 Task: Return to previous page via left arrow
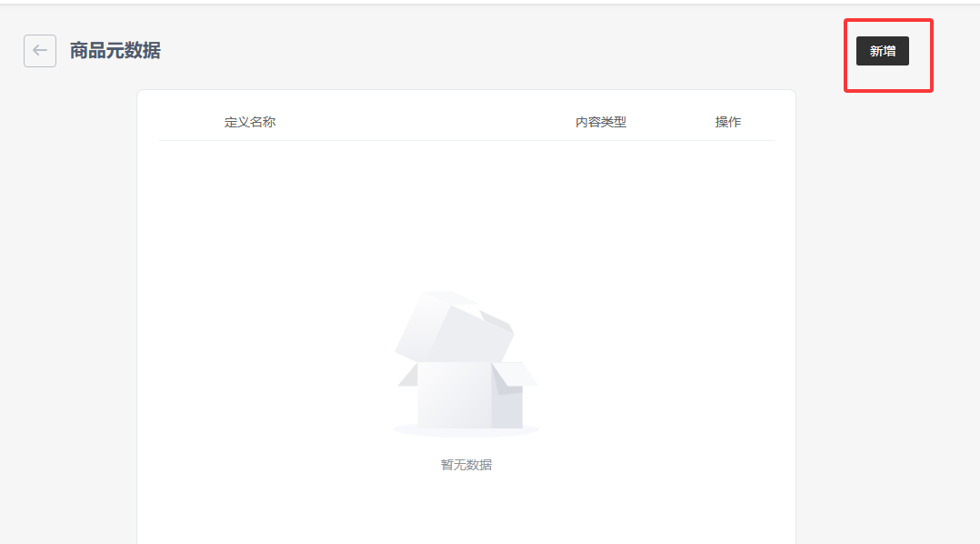[x=40, y=51]
